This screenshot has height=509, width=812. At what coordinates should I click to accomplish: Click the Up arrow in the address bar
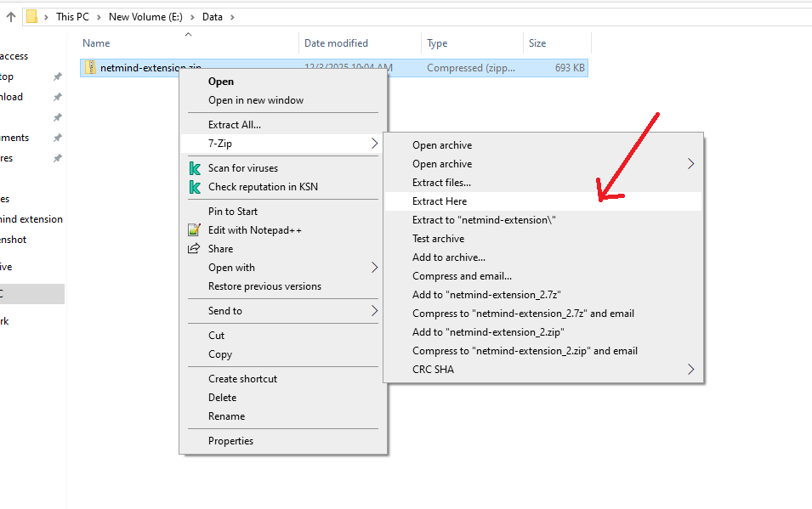pyautogui.click(x=11, y=17)
